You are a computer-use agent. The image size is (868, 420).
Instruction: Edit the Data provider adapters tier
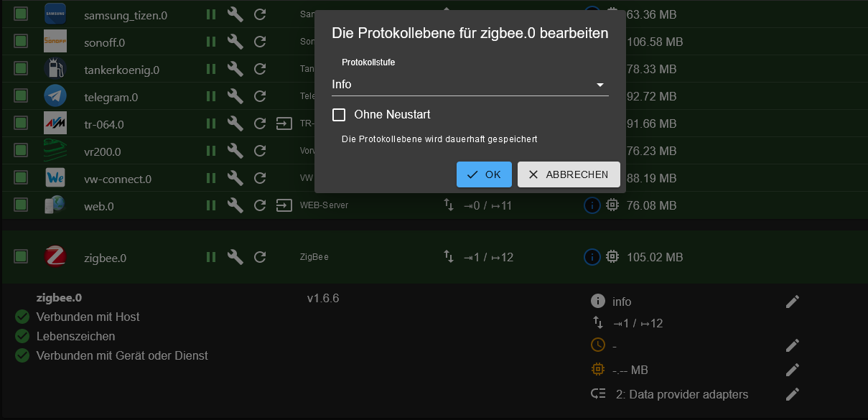[792, 394]
